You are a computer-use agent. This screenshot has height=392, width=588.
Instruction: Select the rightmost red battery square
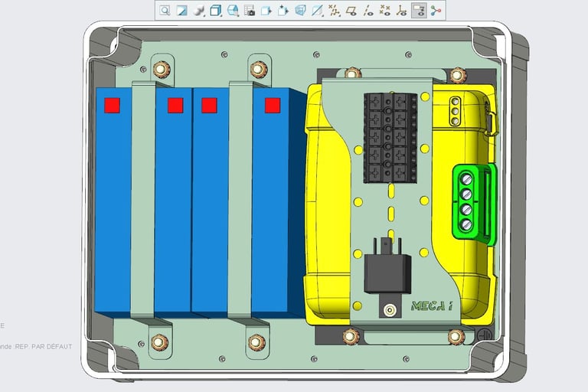(x=273, y=106)
